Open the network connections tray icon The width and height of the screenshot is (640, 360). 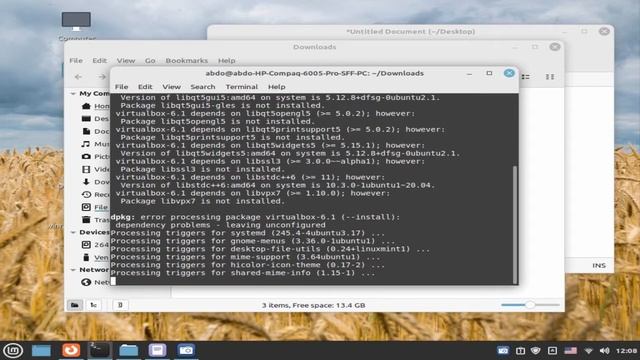[588, 351]
